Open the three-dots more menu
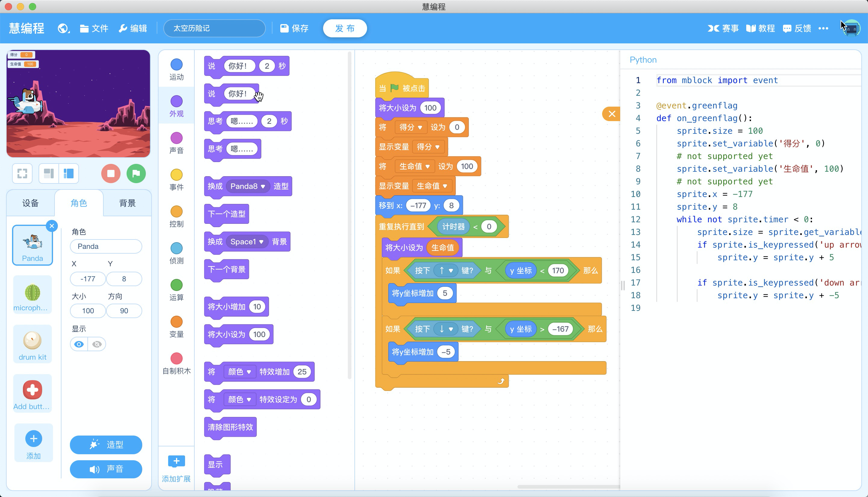868x497 pixels. [823, 28]
